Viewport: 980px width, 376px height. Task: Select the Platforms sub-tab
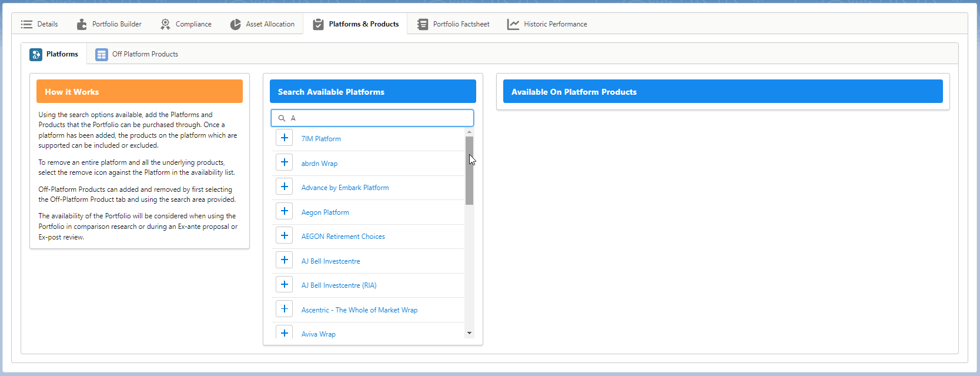pyautogui.click(x=54, y=54)
